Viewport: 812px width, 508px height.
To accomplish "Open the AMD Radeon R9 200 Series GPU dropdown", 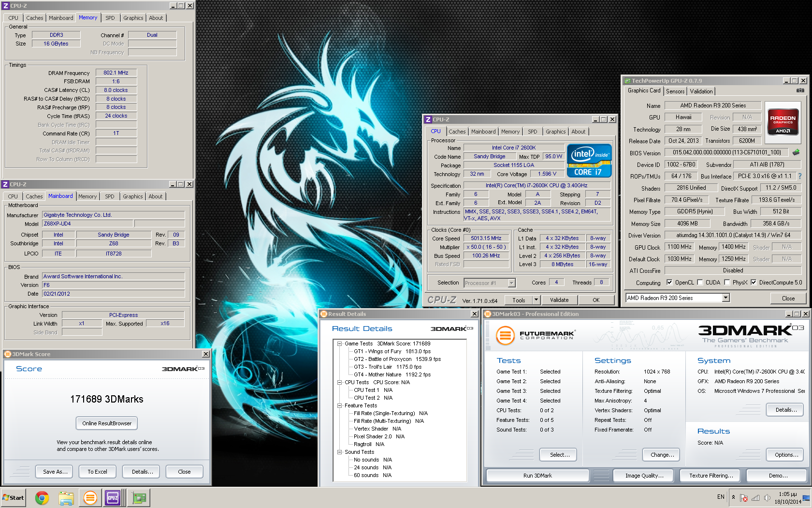I will [x=725, y=298].
